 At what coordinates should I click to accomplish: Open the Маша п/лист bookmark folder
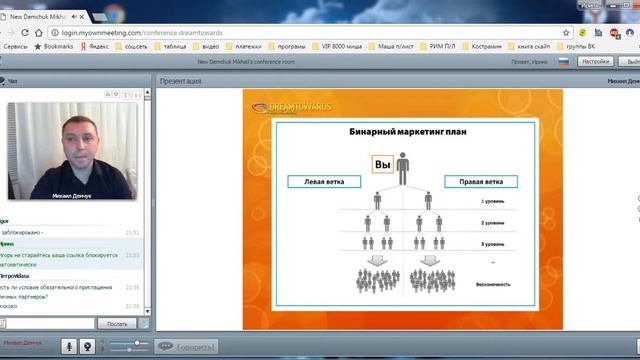tap(391, 47)
